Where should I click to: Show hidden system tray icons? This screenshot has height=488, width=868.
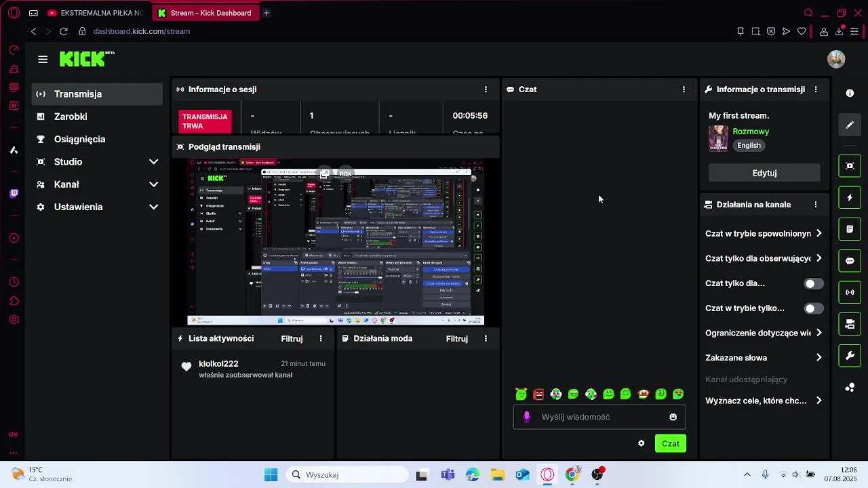click(x=747, y=474)
